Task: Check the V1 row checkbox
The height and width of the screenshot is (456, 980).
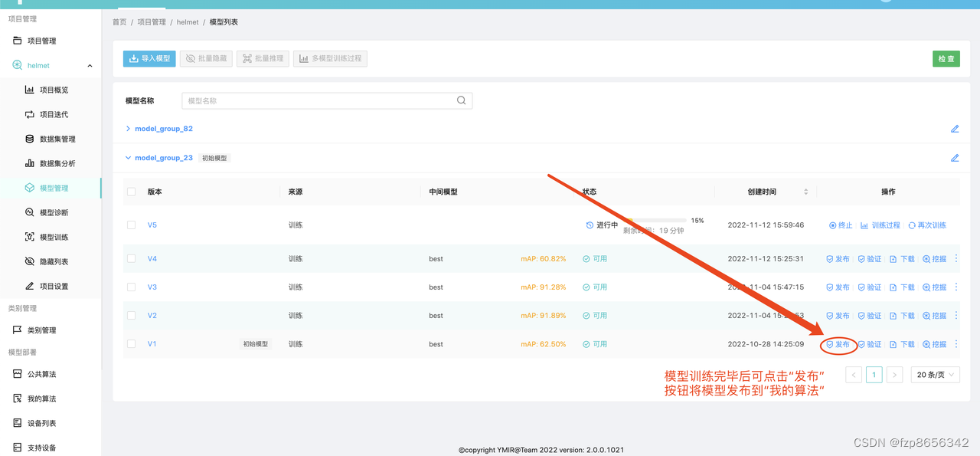Action: tap(131, 344)
